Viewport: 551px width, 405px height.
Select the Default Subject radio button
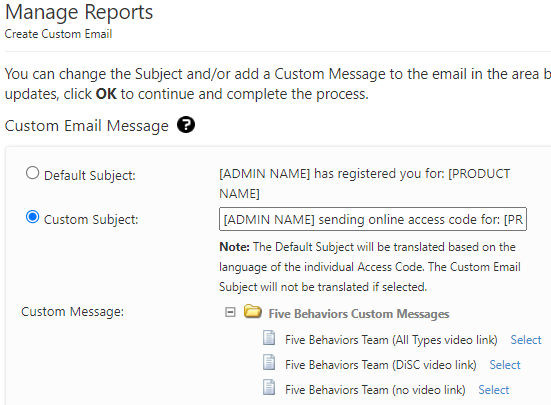click(32, 173)
